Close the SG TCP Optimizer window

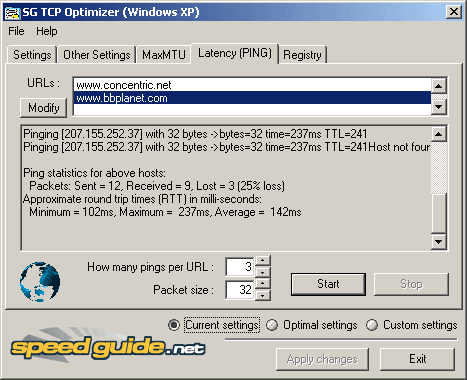pyautogui.click(x=454, y=12)
